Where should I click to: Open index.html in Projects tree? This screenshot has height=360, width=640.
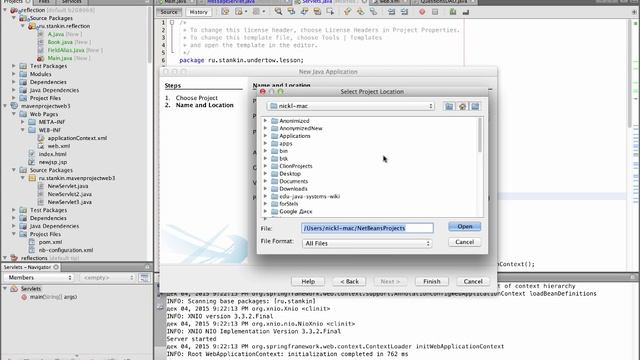point(52,154)
